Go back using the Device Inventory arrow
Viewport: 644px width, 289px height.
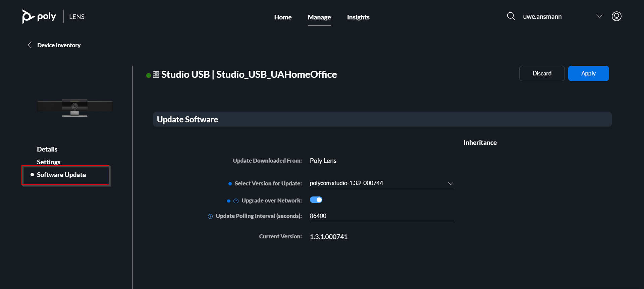point(30,45)
